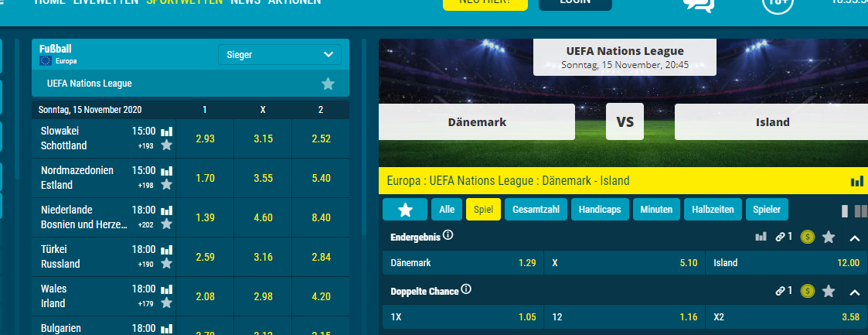Open statistics for Nordmazedonien vs Estland
The height and width of the screenshot is (335, 868).
pyautogui.click(x=167, y=171)
